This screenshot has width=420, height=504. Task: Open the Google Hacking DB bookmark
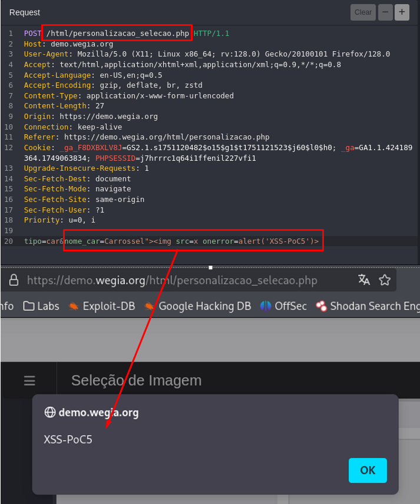click(x=198, y=306)
